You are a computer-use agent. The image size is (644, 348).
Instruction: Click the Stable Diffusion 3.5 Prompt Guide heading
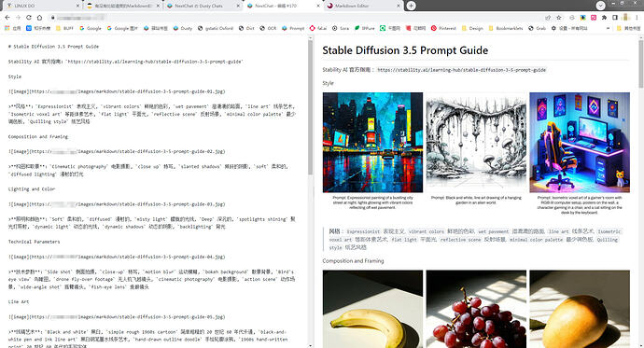tap(405, 50)
